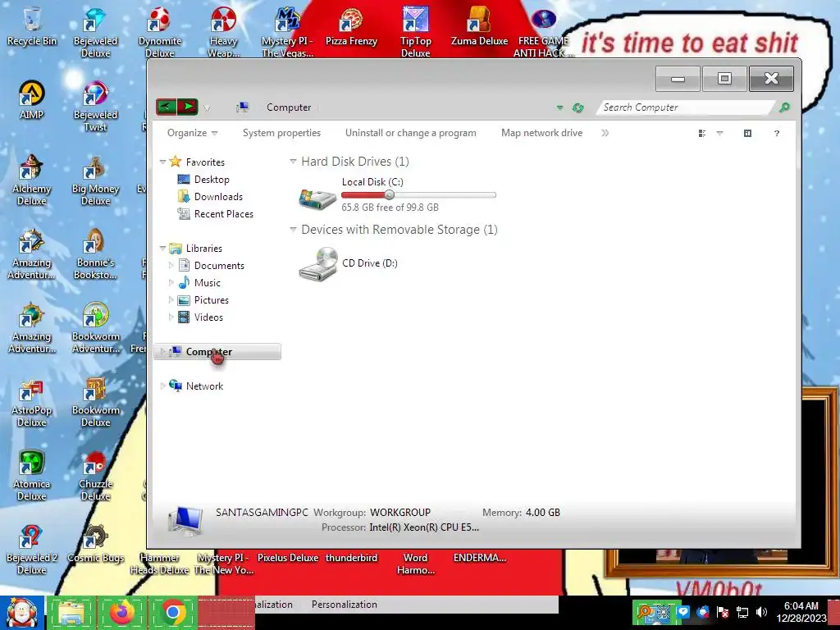Launch Firefox from the taskbar
This screenshot has width=840, height=630.
(x=122, y=613)
